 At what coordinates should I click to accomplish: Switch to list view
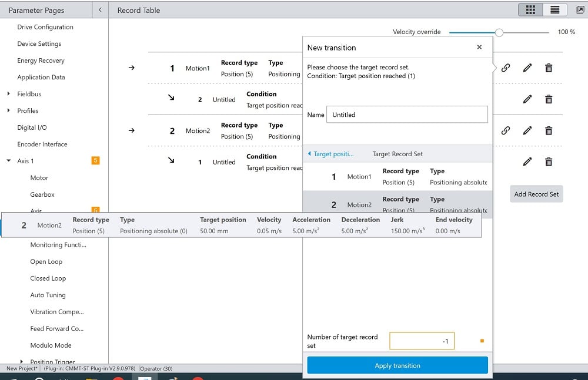(x=553, y=10)
